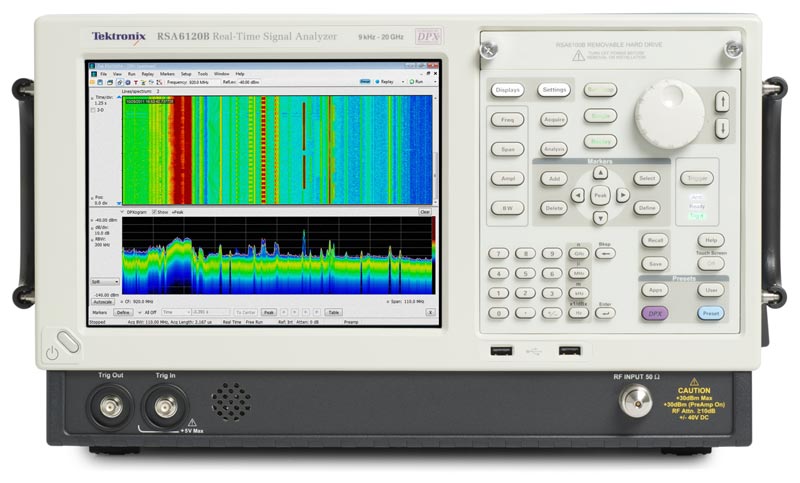Hit the Enter key on the keypad

[605, 313]
